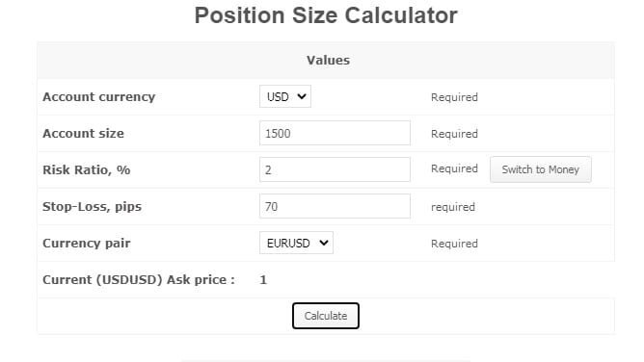Expand the EURUSD currency pair dropdown
Viewport: 644px width, 362px height.
pos(296,243)
